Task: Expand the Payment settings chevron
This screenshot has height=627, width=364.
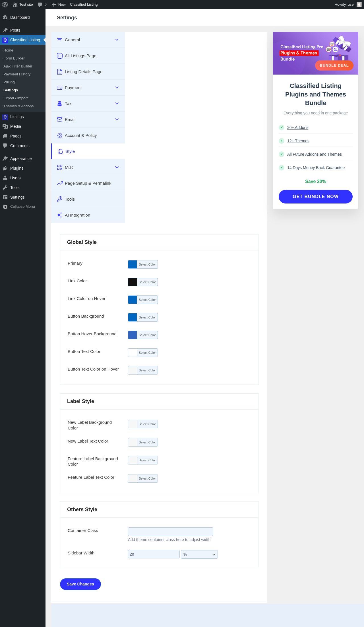Action: 117,88
